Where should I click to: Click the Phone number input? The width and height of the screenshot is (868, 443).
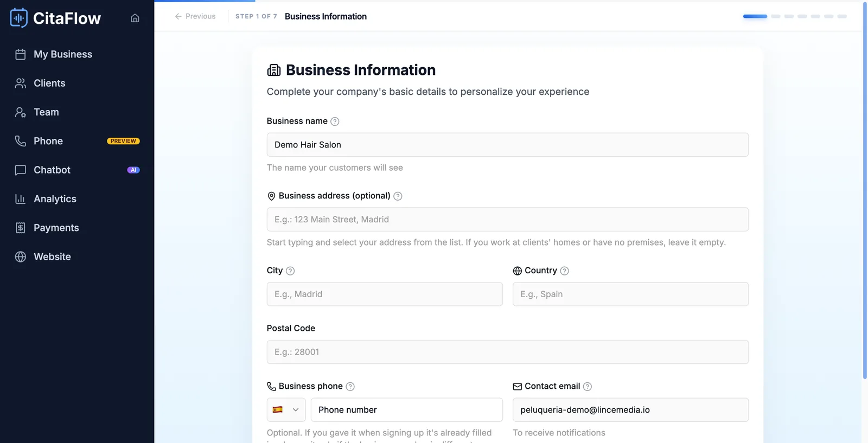(407, 410)
